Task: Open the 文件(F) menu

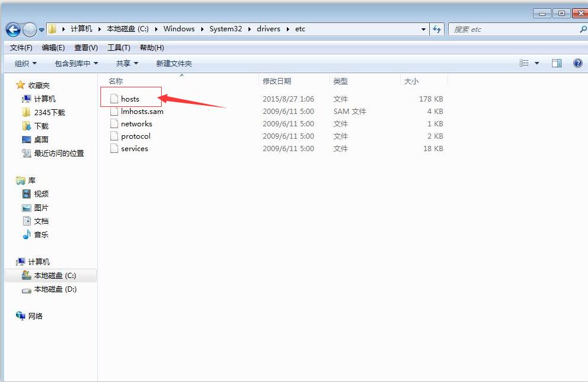Action: click(21, 48)
